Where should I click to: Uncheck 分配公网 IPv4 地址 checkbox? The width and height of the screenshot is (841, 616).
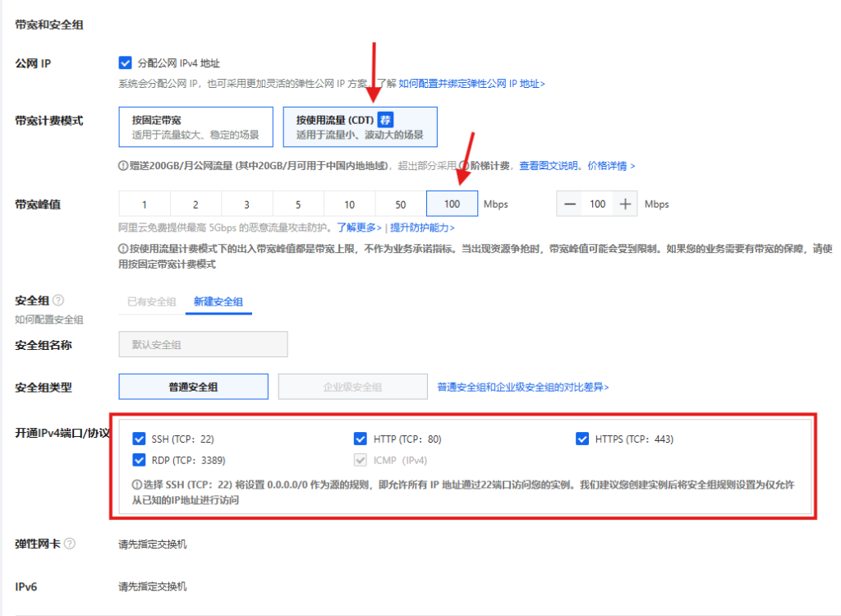click(x=125, y=62)
